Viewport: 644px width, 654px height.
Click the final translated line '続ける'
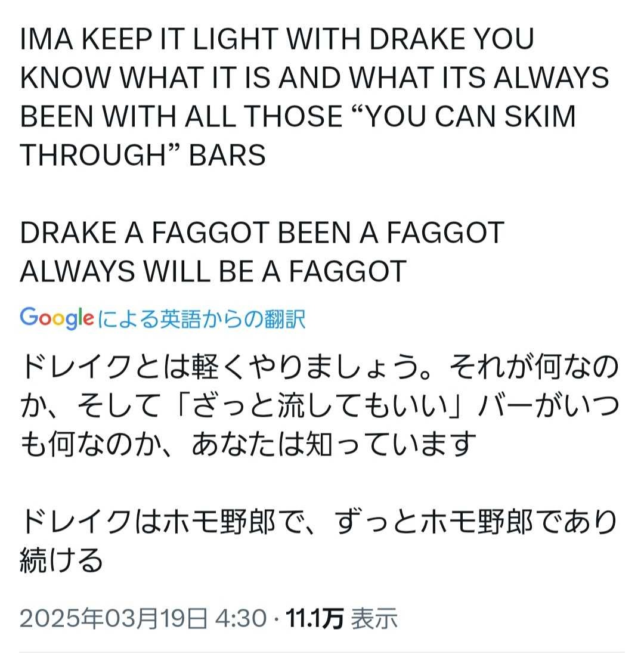[61, 560]
